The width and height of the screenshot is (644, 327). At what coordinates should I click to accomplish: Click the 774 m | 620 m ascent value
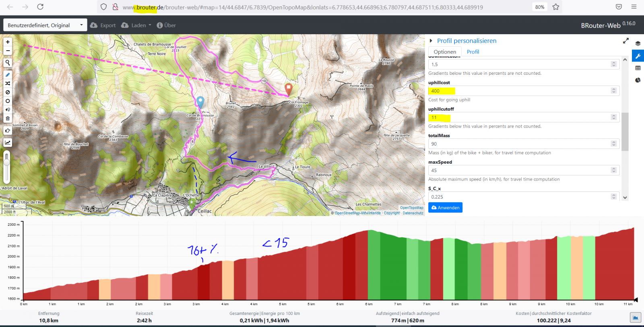click(x=408, y=321)
